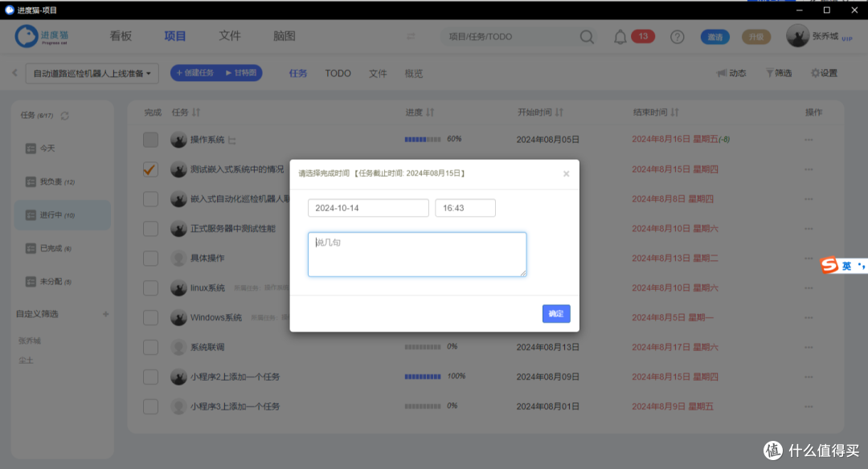Click the Sogou input method S icon
Screen dimensions: 868x469
(x=829, y=266)
